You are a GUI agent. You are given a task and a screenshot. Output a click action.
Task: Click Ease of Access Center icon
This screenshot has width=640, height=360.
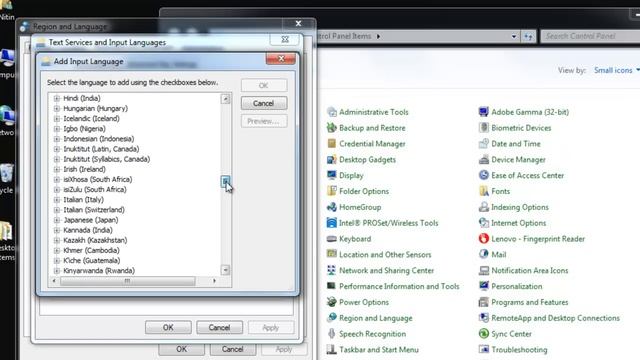pyautogui.click(x=484, y=176)
